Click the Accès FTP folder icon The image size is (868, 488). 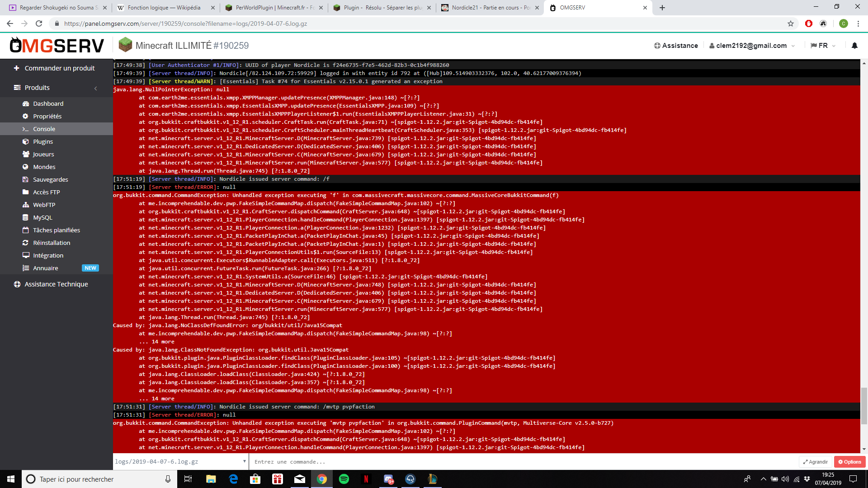click(26, 192)
